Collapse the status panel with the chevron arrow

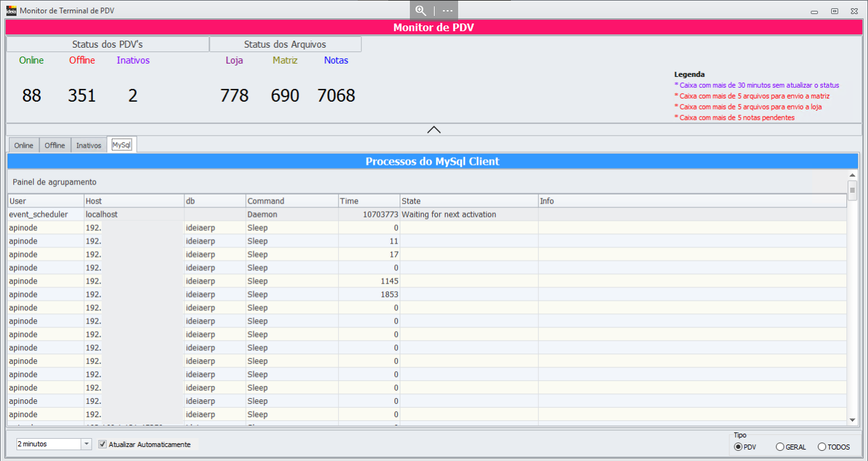tap(434, 129)
